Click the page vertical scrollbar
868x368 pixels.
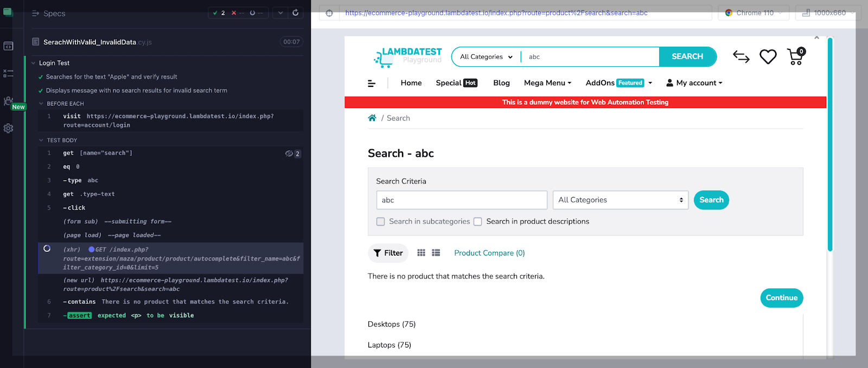pos(829,144)
